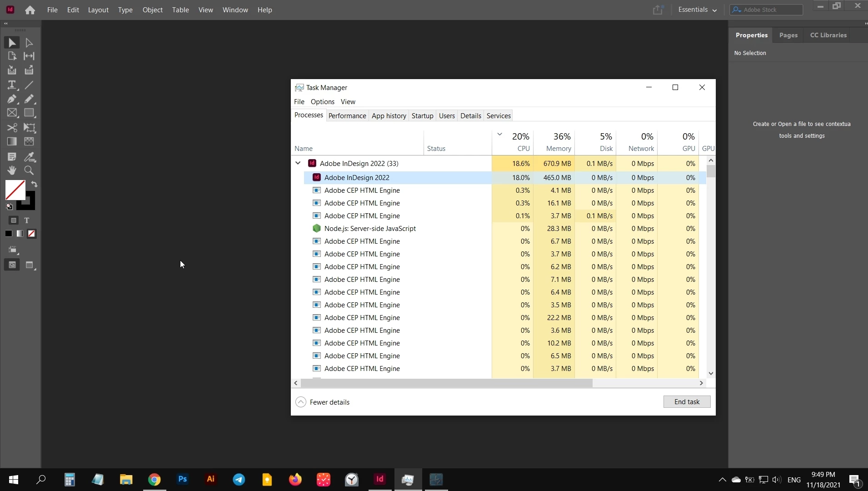Select the Gradient Feather tool
Viewport: 868px width, 491px height.
pos(29,141)
